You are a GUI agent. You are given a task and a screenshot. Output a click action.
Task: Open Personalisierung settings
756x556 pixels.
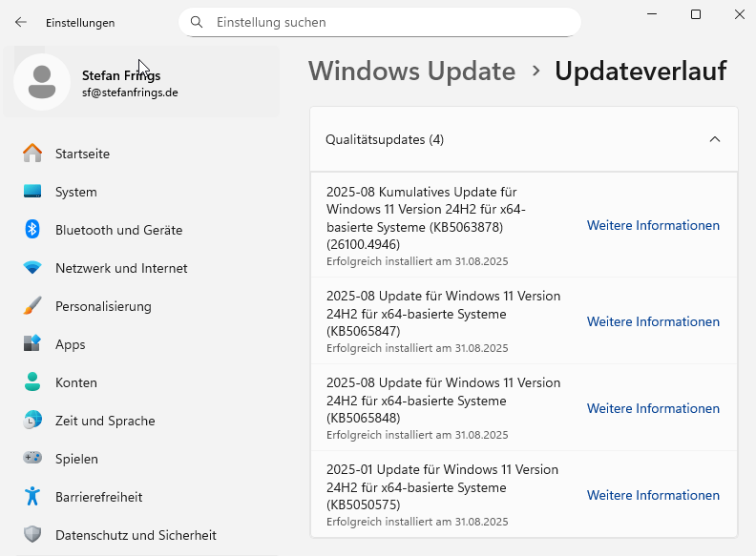pyautogui.click(x=103, y=306)
